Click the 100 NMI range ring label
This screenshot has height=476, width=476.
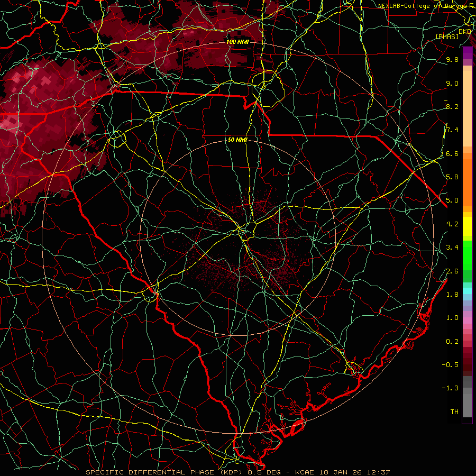[x=237, y=42]
